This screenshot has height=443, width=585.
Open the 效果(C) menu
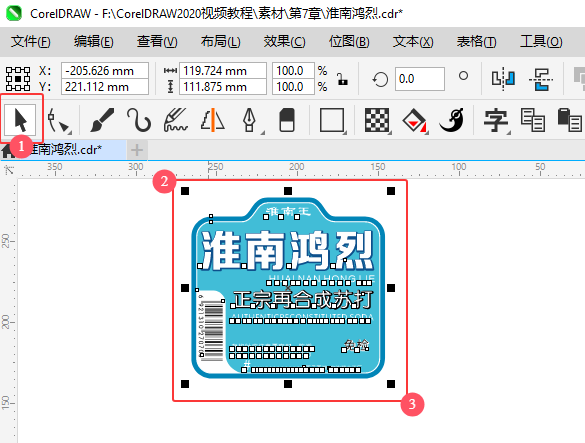click(284, 41)
